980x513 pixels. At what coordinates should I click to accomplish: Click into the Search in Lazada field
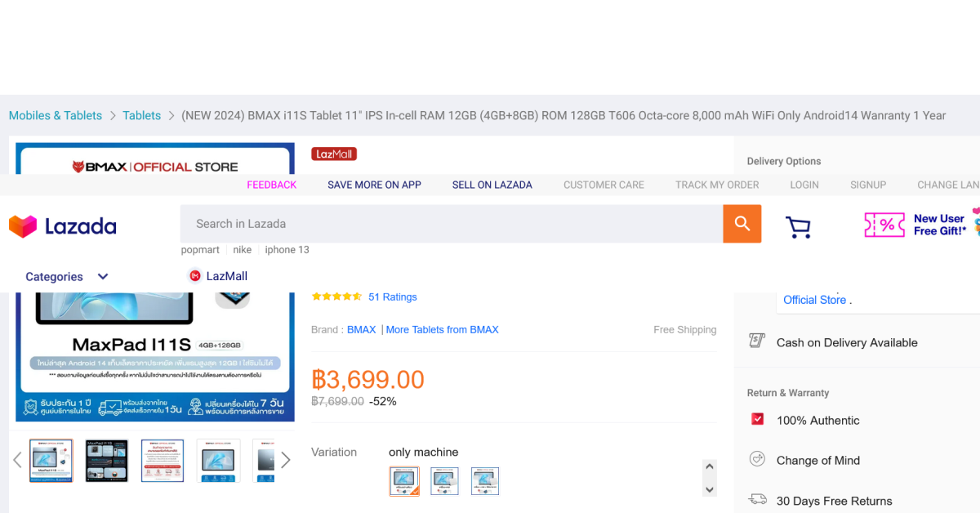449,224
